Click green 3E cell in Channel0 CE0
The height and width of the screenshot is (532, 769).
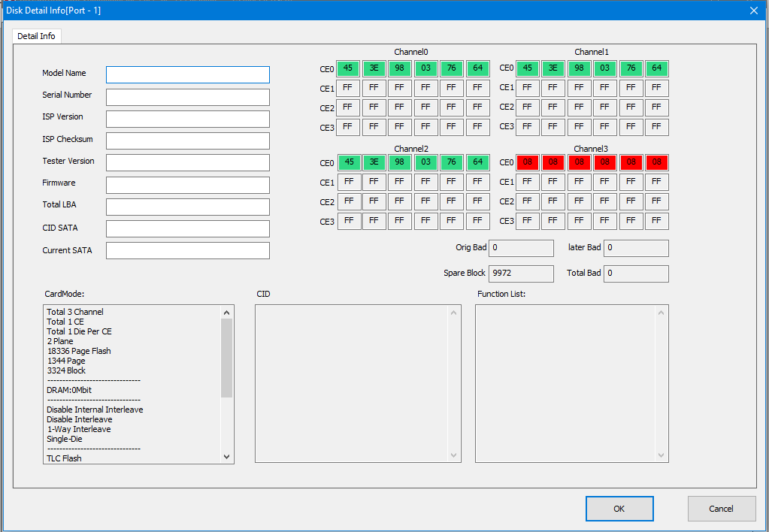coord(374,68)
